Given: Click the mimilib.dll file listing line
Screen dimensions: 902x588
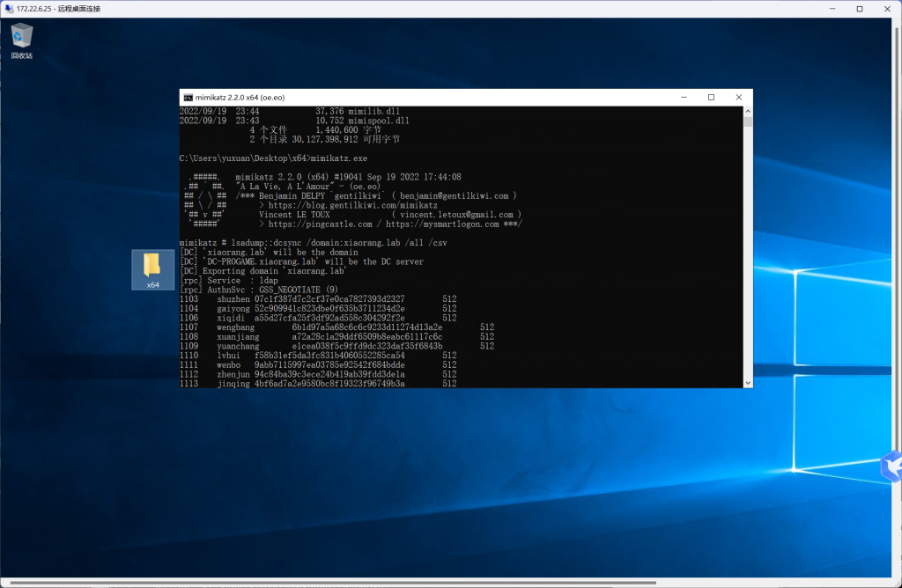Looking at the screenshot, I should [289, 112].
